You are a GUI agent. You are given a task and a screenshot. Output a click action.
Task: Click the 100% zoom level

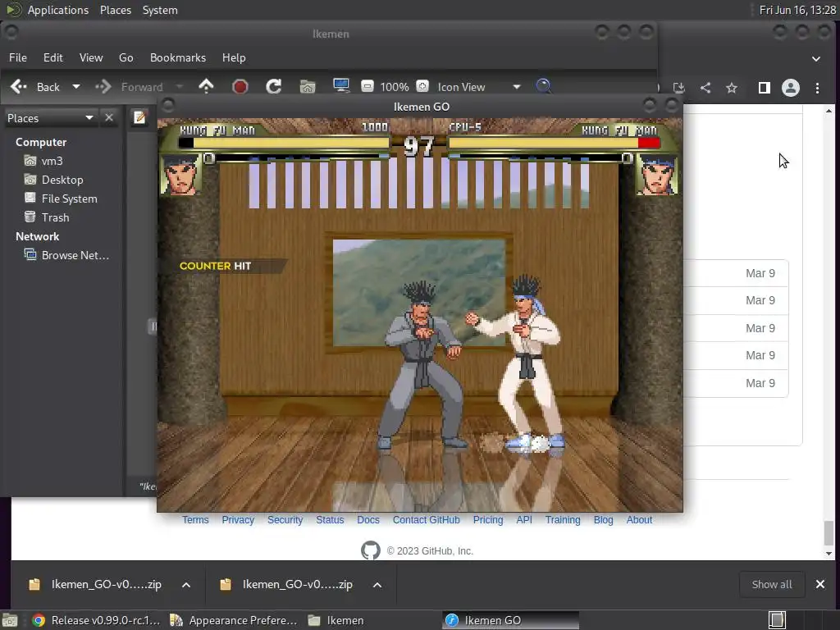click(395, 87)
